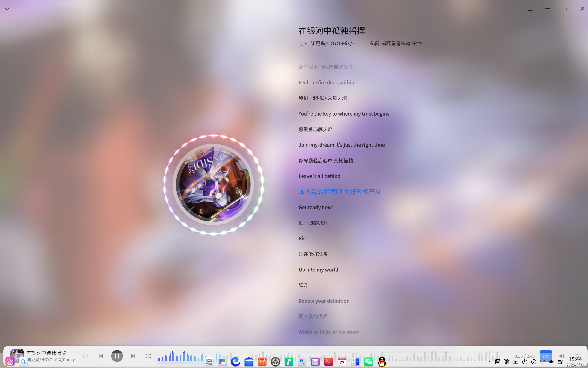Favorite the current song with heart icon
The width and height of the screenshot is (588, 368).
pyautogui.click(x=85, y=356)
